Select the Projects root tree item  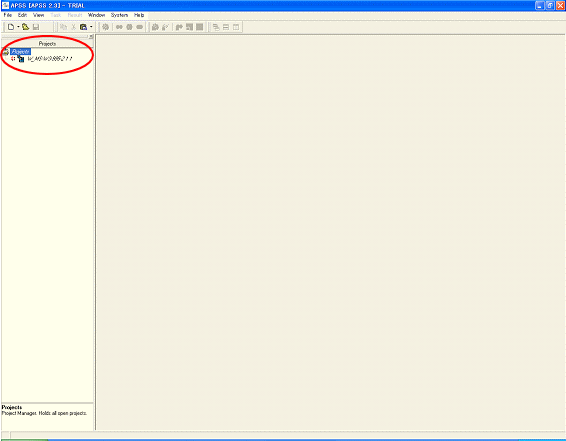[x=20, y=52]
